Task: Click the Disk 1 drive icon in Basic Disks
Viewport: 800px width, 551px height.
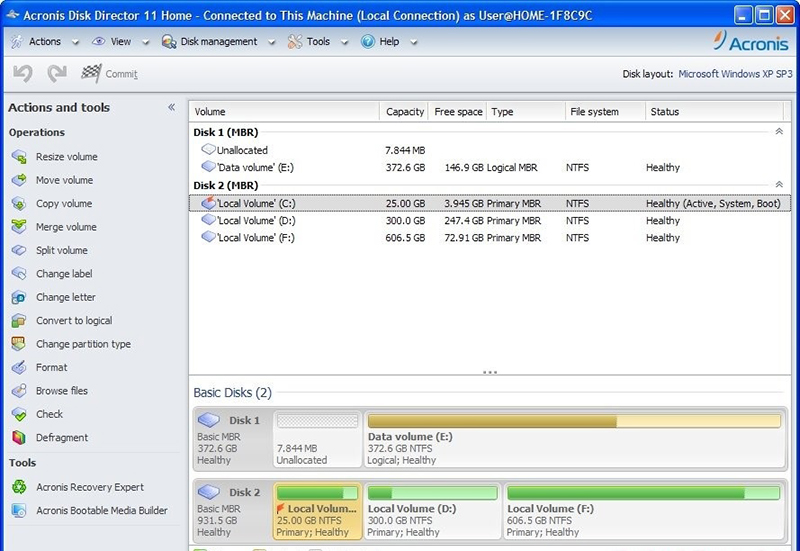Action: coord(209,420)
